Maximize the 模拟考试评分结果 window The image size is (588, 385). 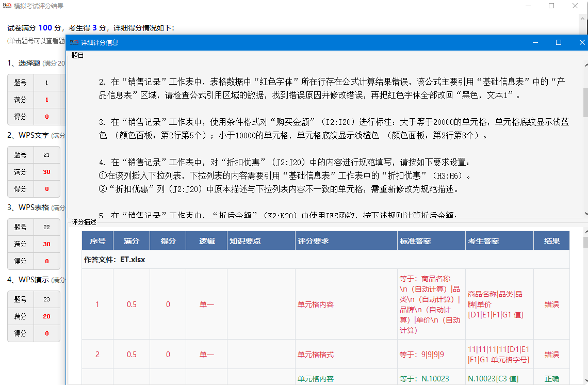pyautogui.click(x=551, y=6)
